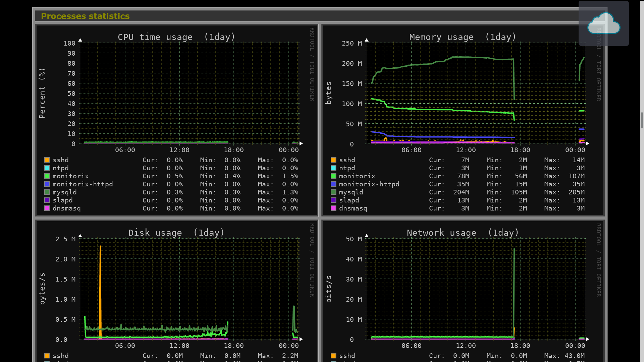Click the orange sshd swatch in Disk usage legend
The height and width of the screenshot is (362, 644).
(47, 356)
